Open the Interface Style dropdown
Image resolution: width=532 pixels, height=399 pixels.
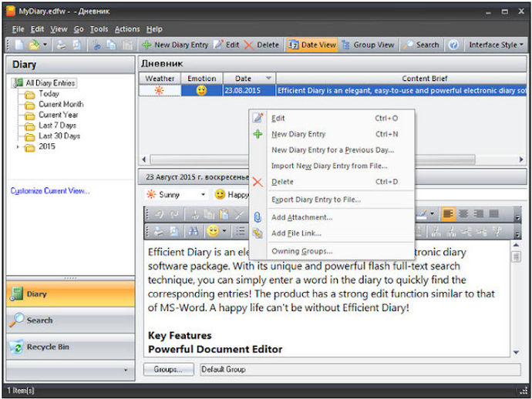tap(496, 45)
